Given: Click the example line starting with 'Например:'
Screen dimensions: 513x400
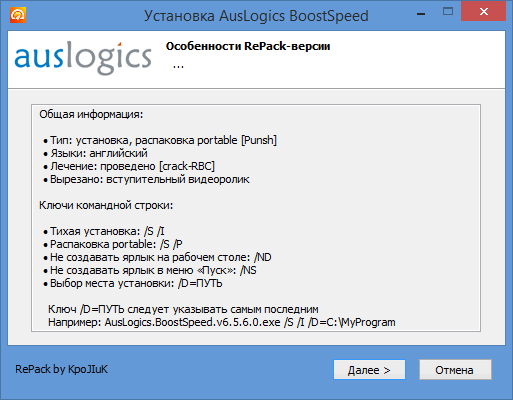Looking at the screenshot, I should (222, 322).
